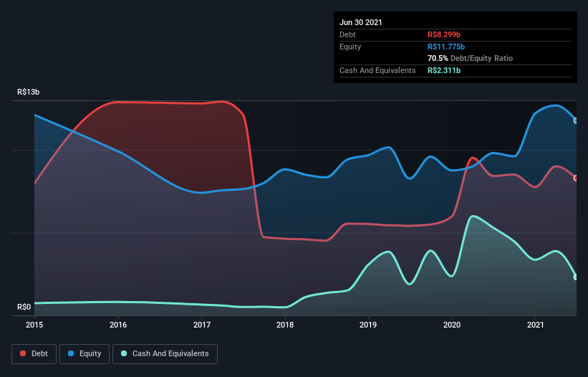Click the 2021 x-axis label
The width and height of the screenshot is (588, 377).
tap(536, 325)
